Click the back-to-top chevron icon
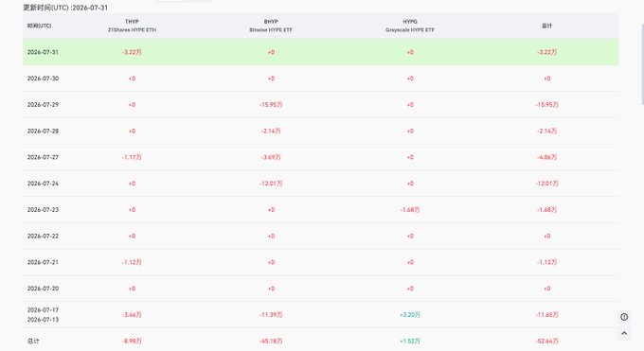Image resolution: width=644 pixels, height=351 pixels. (x=624, y=333)
